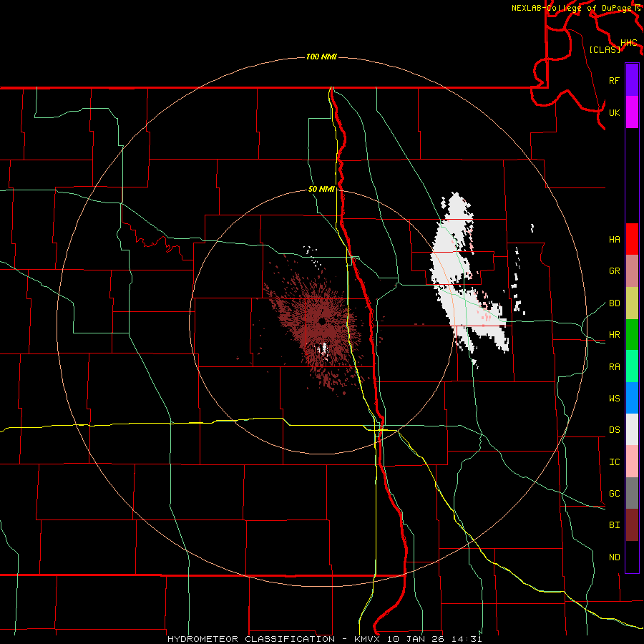644x644 pixels.
Task: Click the IC legend label
Action: 614,462
